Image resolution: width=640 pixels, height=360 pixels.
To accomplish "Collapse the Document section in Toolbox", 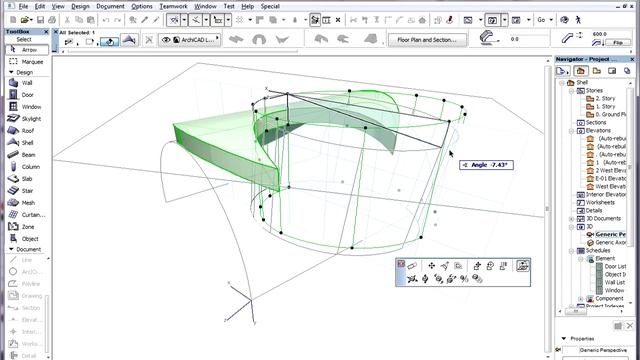I will coord(11,249).
